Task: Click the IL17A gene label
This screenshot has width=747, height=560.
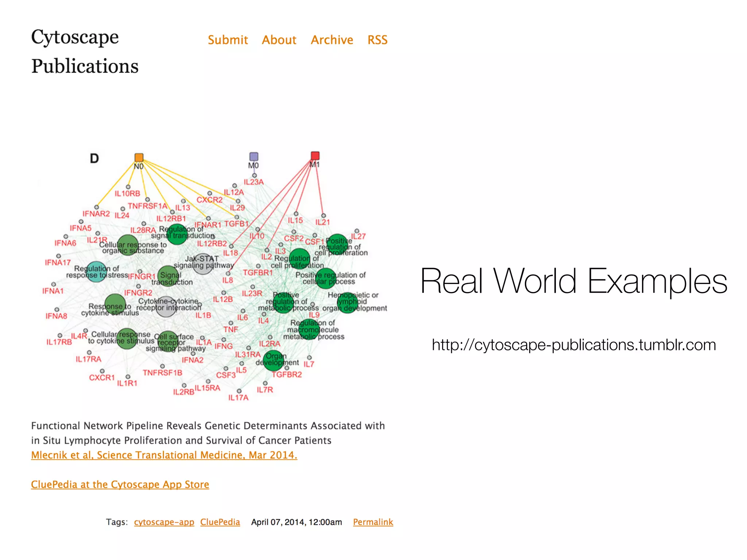Action: point(238,397)
